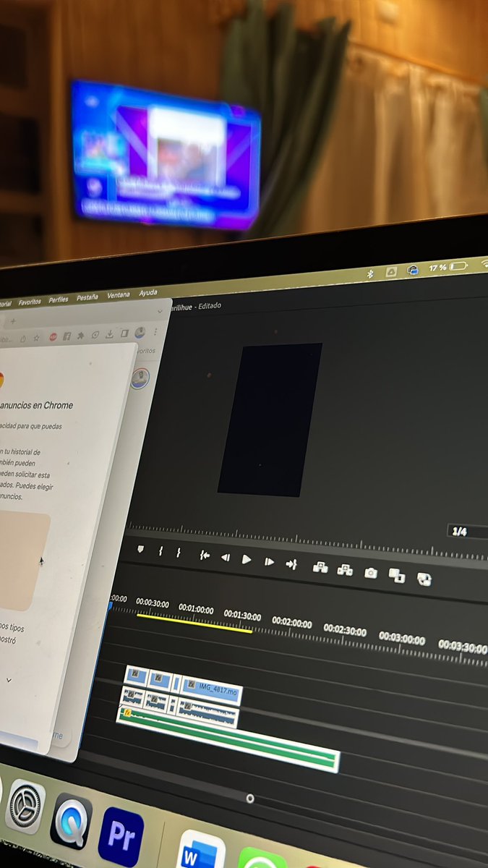Open the Ayuda menu

coord(148,293)
